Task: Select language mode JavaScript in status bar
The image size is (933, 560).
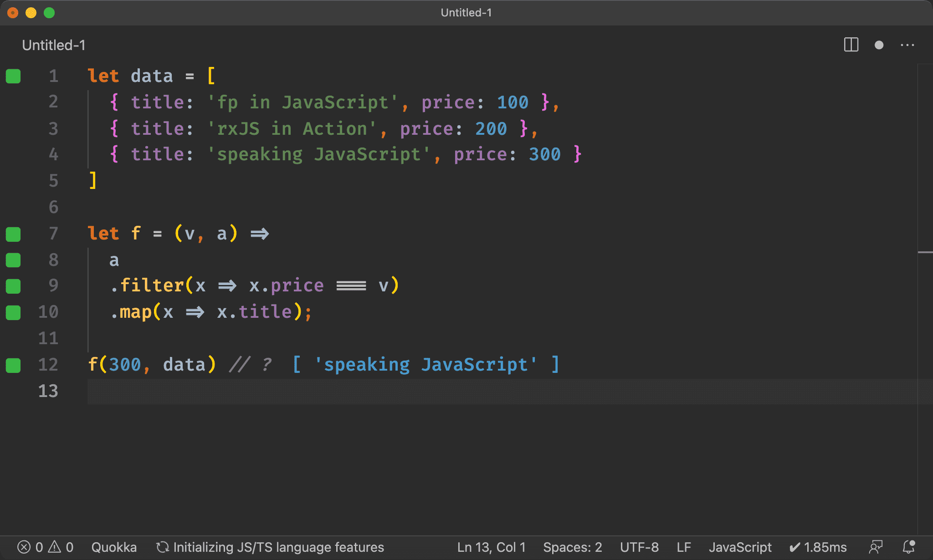Action: tap(740, 547)
